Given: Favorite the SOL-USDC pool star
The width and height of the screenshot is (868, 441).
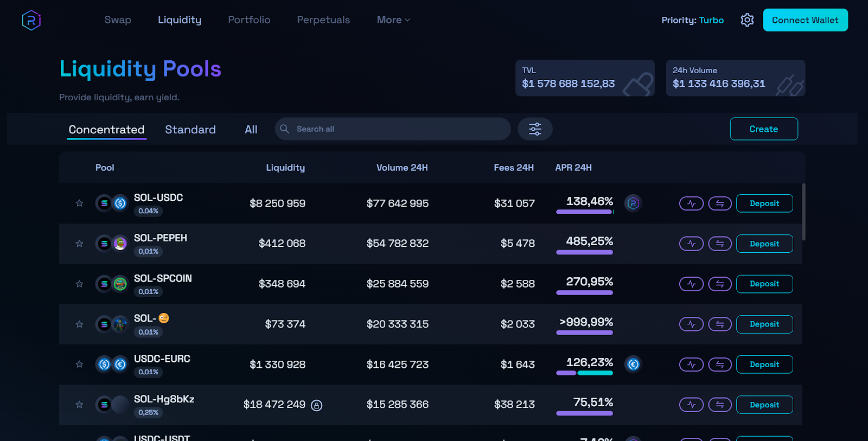Looking at the screenshot, I should 79,203.
